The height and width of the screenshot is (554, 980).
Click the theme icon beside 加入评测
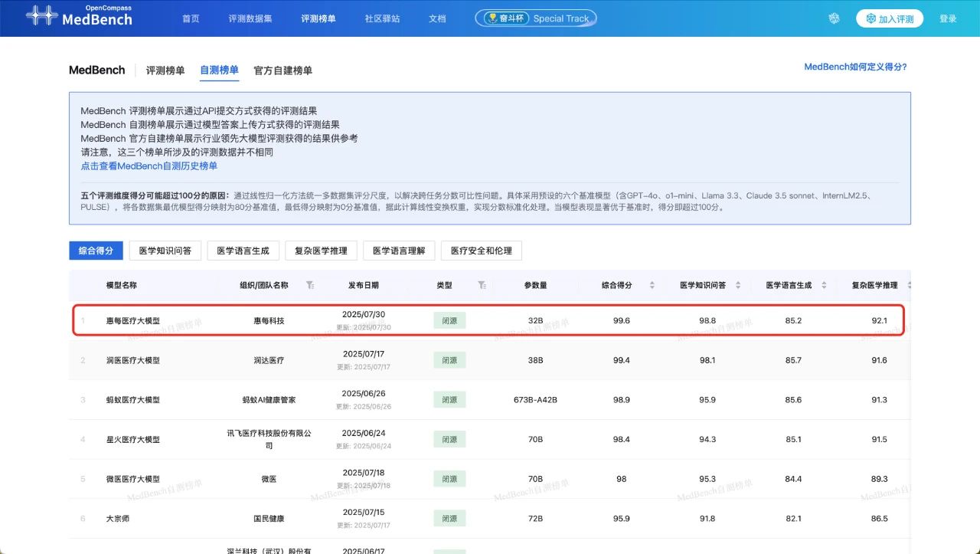click(x=835, y=18)
